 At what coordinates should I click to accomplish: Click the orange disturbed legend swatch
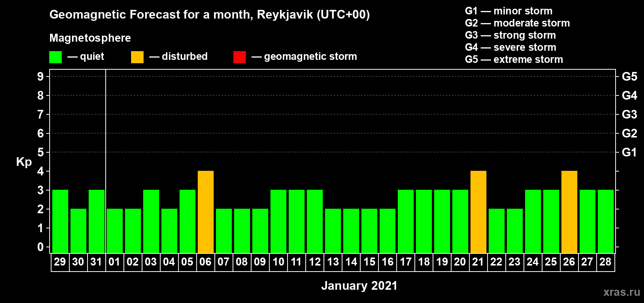(x=137, y=57)
